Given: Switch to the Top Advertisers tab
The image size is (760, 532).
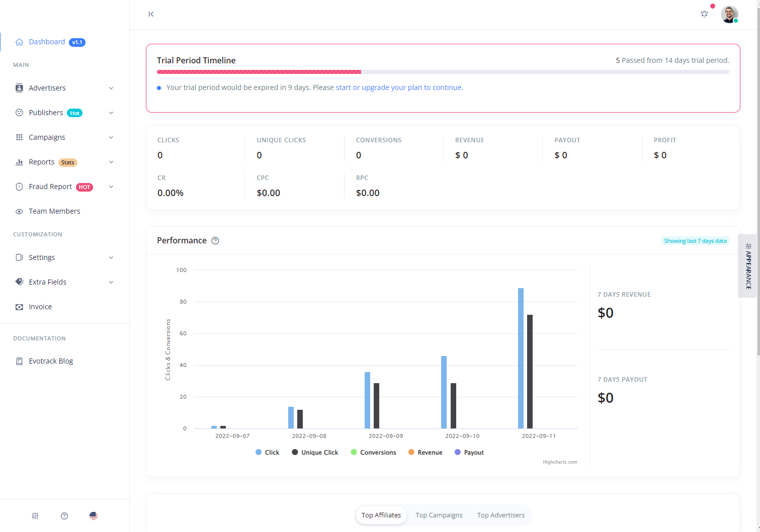Looking at the screenshot, I should pyautogui.click(x=500, y=515).
